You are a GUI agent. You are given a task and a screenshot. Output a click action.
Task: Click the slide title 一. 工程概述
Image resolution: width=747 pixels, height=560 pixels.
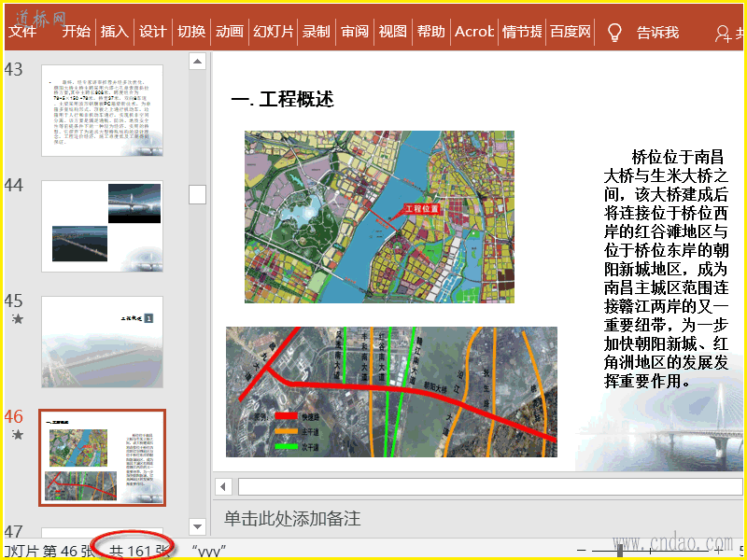point(282,99)
